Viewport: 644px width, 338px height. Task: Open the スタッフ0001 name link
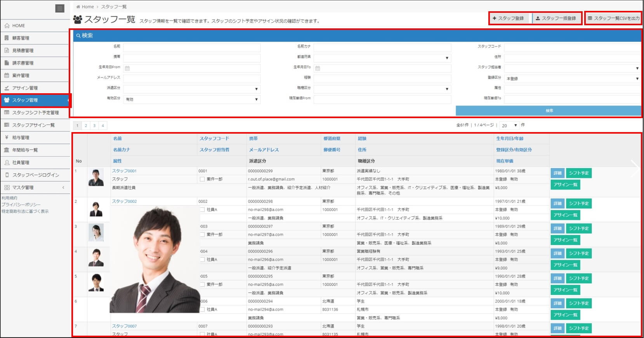124,171
